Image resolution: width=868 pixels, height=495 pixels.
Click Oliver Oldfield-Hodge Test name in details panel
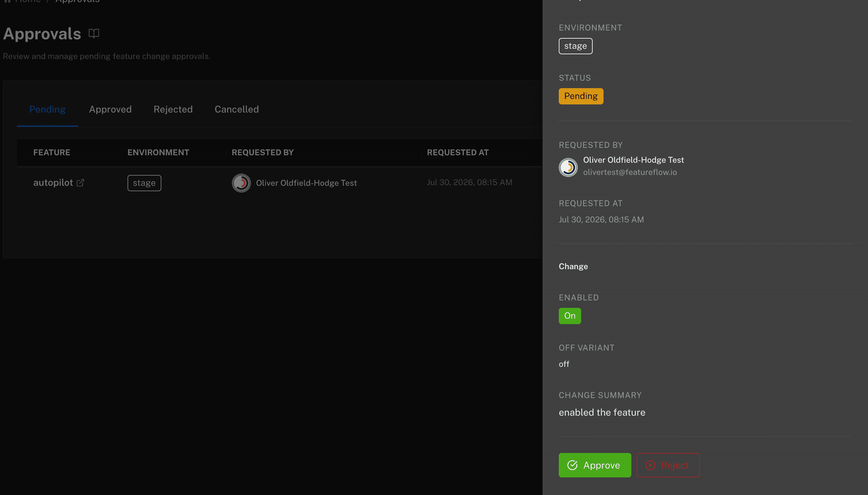coord(633,160)
